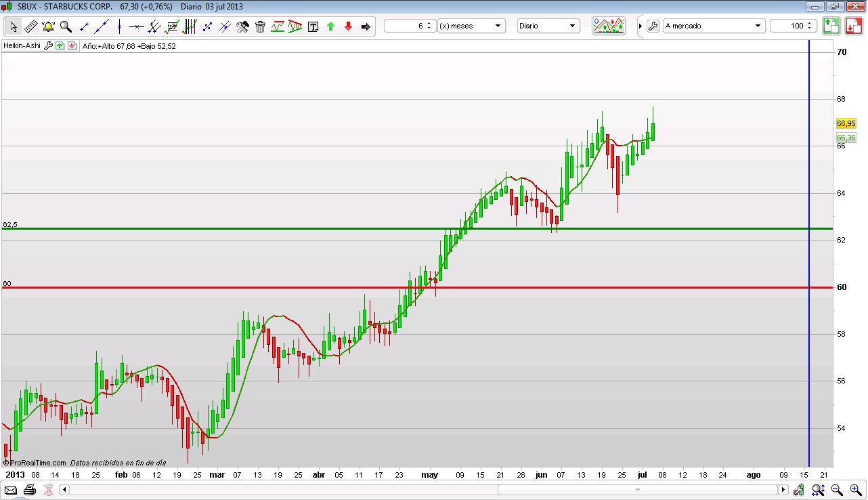Insert a green up arrow marker
Viewport: 868px width, 500px height.
[330, 26]
